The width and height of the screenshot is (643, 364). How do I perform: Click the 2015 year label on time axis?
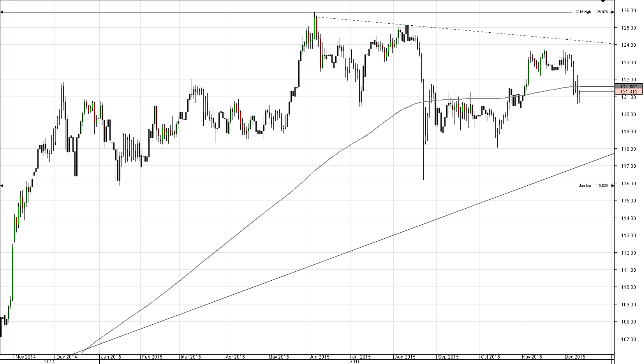[x=355, y=362]
